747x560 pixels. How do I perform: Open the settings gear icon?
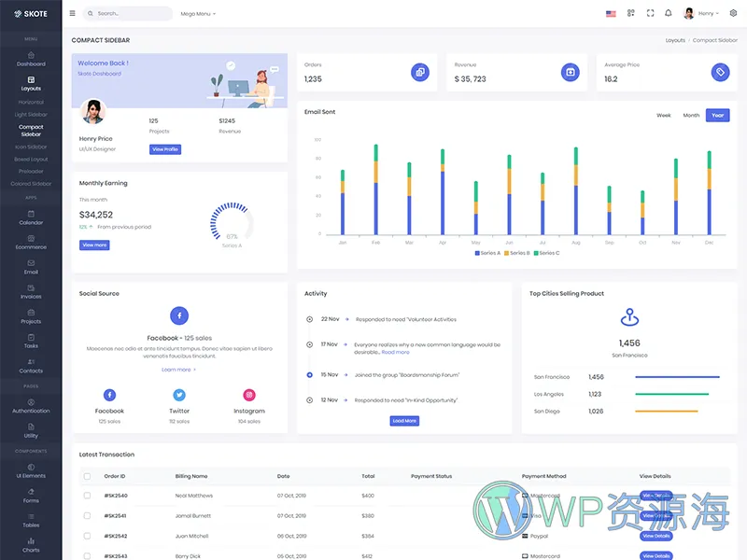[733, 13]
